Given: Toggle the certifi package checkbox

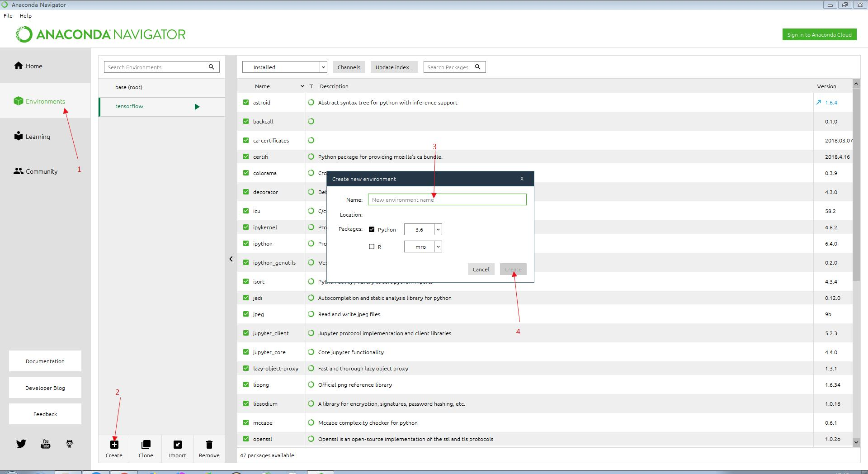Looking at the screenshot, I should [246, 156].
